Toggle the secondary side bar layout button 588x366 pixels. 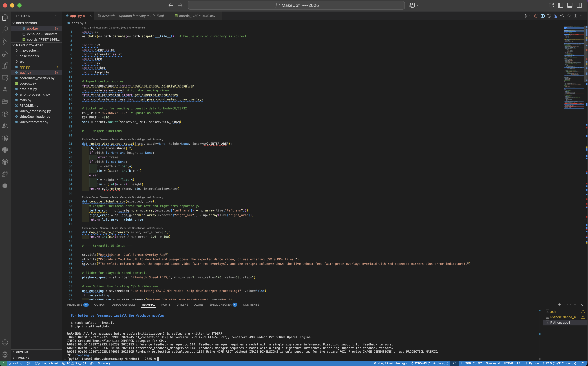579,5
